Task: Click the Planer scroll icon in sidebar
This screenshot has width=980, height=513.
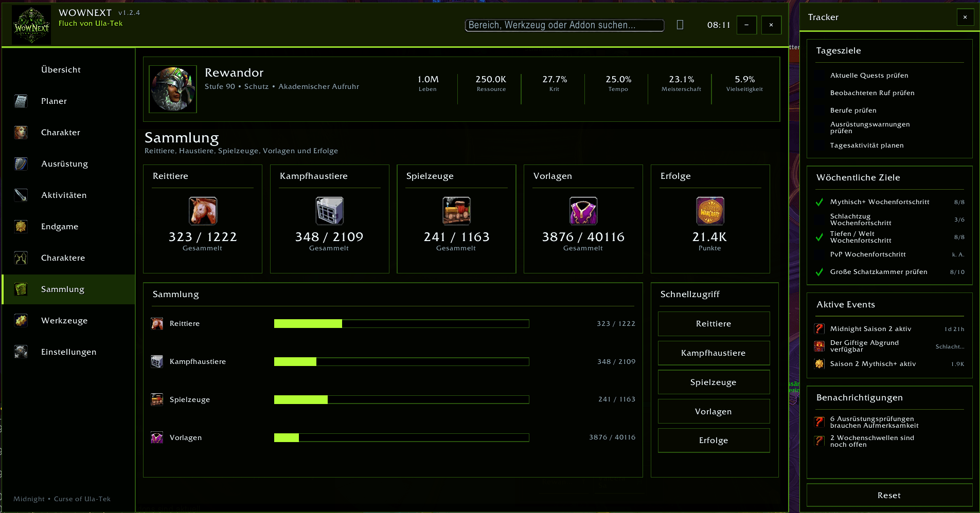Action: [x=21, y=101]
